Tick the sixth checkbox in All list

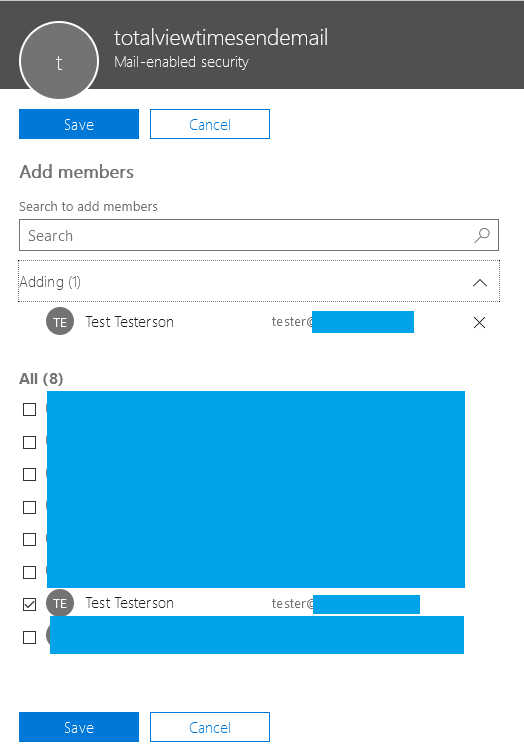coord(29,572)
